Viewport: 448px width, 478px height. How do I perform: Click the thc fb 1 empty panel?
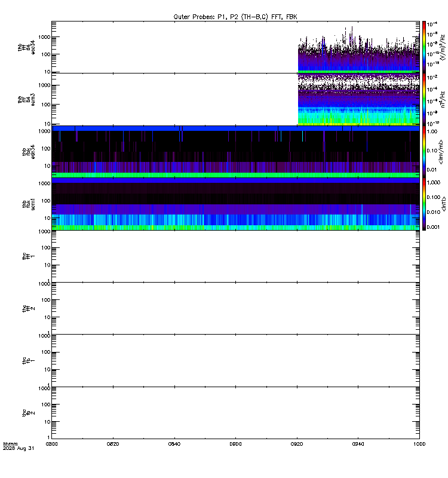(x=235, y=361)
